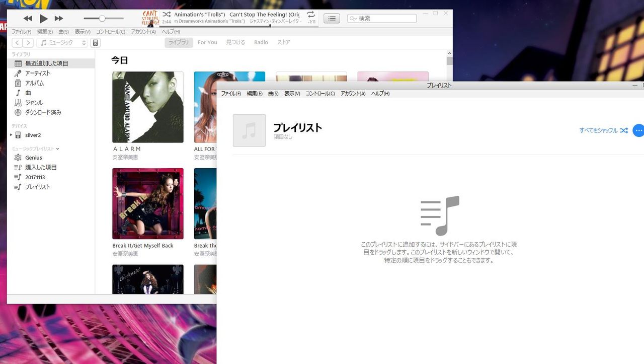
Task: Click the Break It/Get Myself Back title
Action: tap(143, 246)
